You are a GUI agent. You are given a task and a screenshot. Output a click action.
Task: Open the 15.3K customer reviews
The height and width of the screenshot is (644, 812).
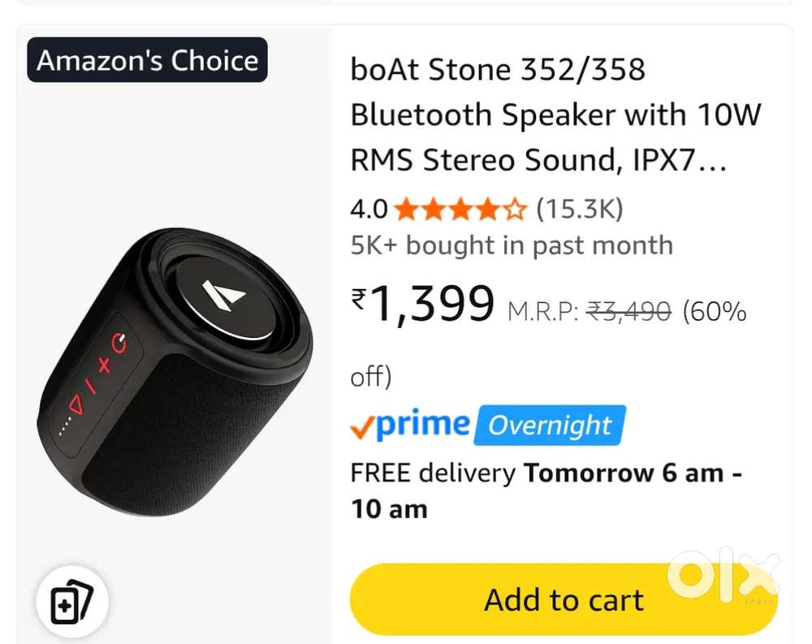(579, 210)
